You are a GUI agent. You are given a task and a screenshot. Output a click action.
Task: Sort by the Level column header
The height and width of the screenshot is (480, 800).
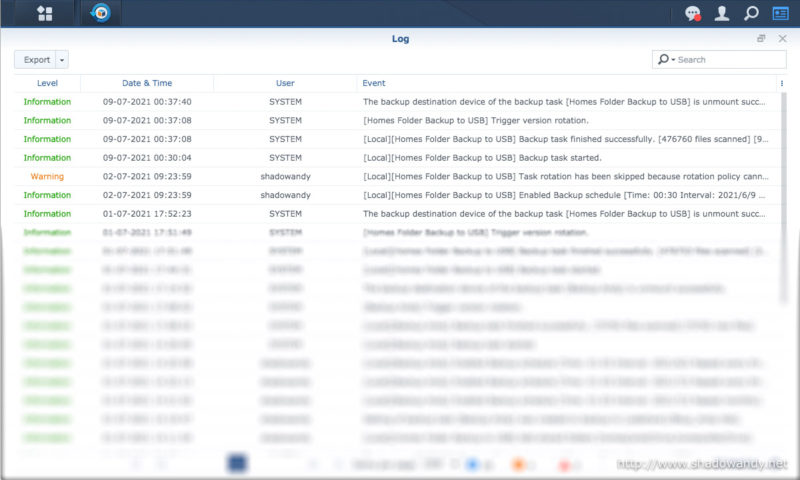[x=47, y=83]
